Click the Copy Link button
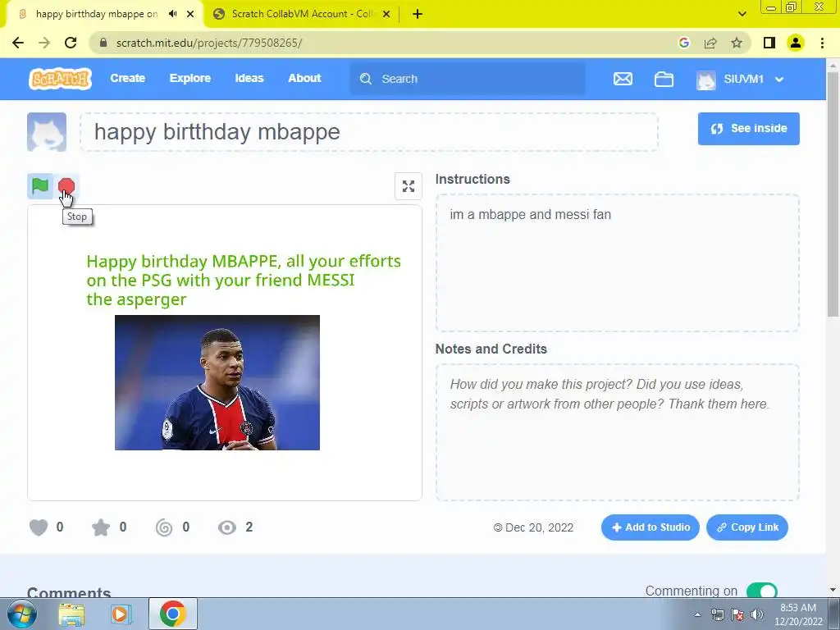 747,527
